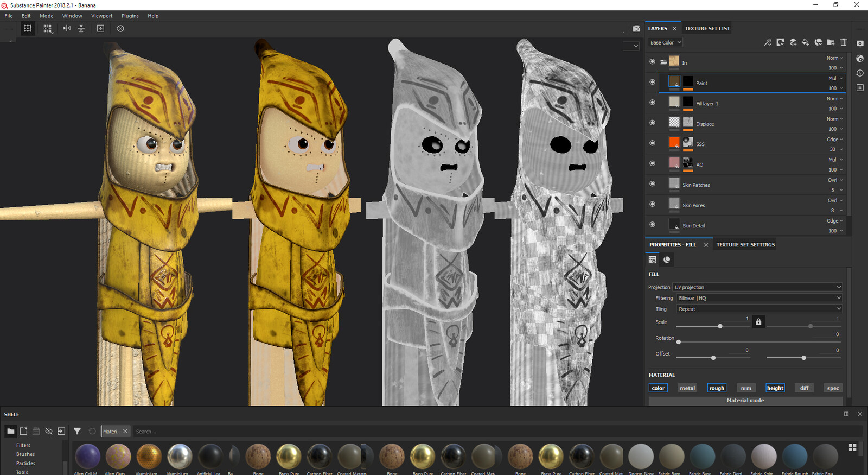Click the frame-to-view square plus icon
Viewport: 868px width, 475px height.
(x=100, y=28)
